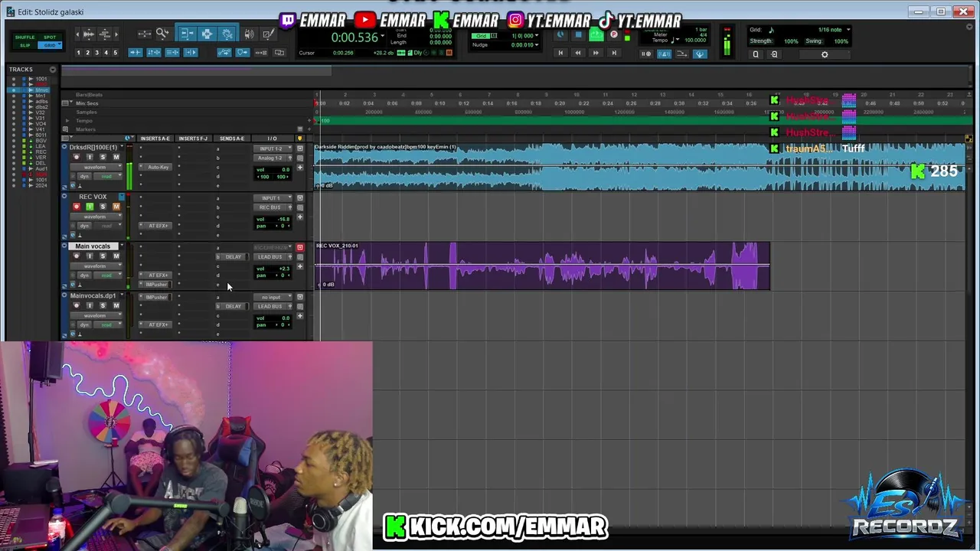
Task: Open the Auto-Key insert plugin
Action: 158,167
